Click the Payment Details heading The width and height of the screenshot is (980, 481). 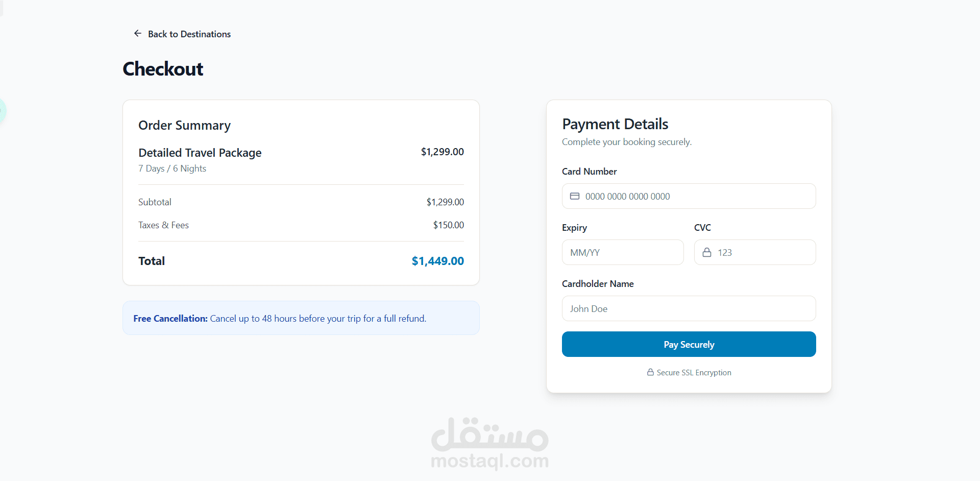(615, 124)
